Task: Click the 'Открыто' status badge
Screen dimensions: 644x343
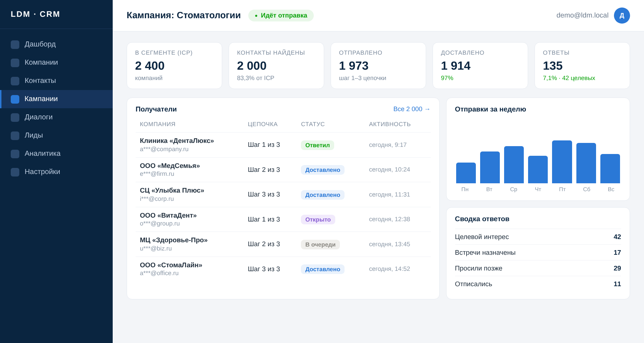Action: (318, 219)
